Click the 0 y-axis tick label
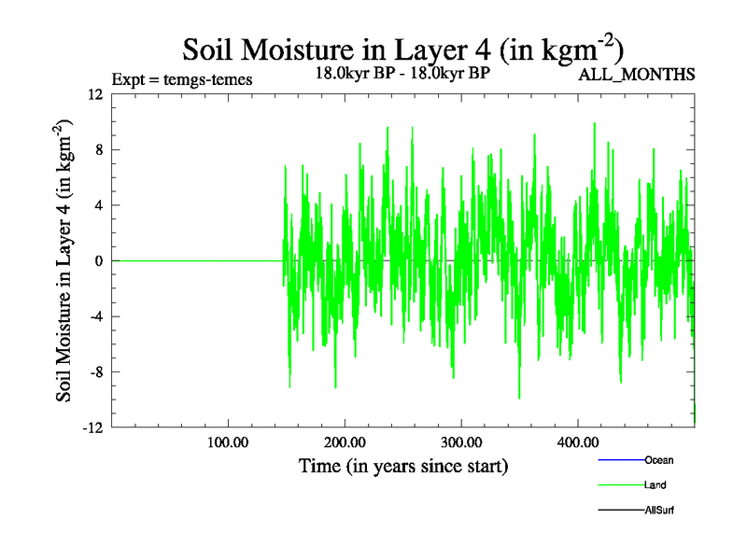 pos(98,261)
